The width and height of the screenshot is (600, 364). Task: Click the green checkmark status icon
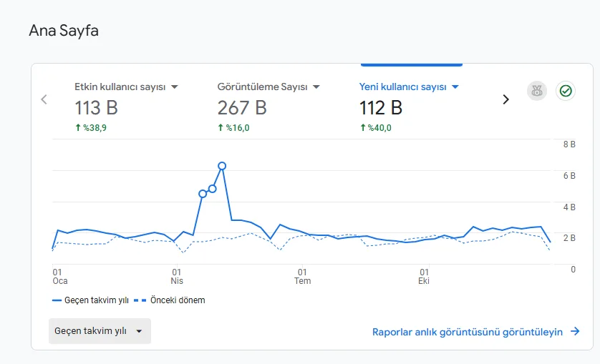566,91
